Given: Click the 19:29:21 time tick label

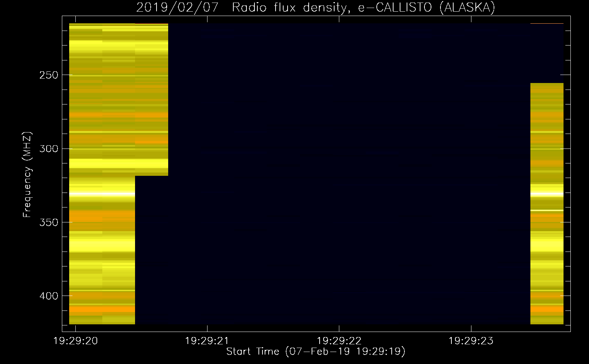Looking at the screenshot, I should 207,341.
